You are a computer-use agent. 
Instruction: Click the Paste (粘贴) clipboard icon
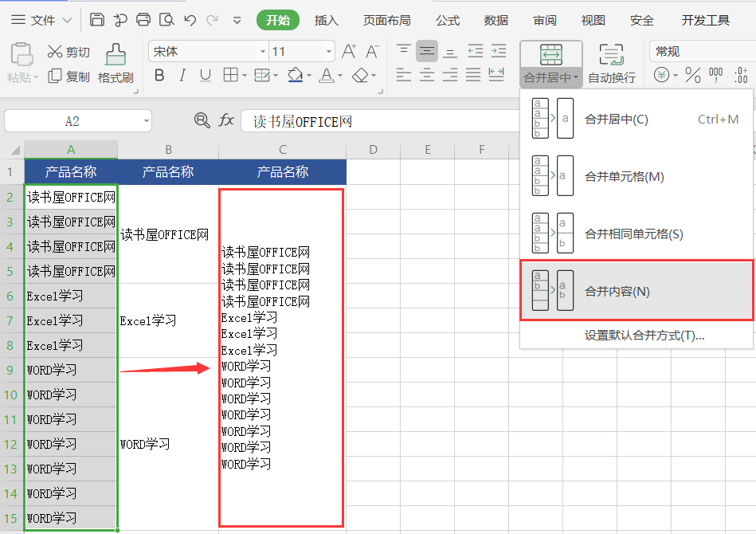pyautogui.click(x=22, y=54)
